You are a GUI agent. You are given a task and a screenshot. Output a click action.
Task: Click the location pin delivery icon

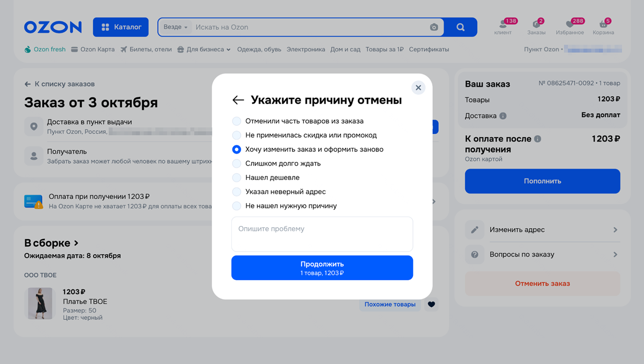(34, 126)
